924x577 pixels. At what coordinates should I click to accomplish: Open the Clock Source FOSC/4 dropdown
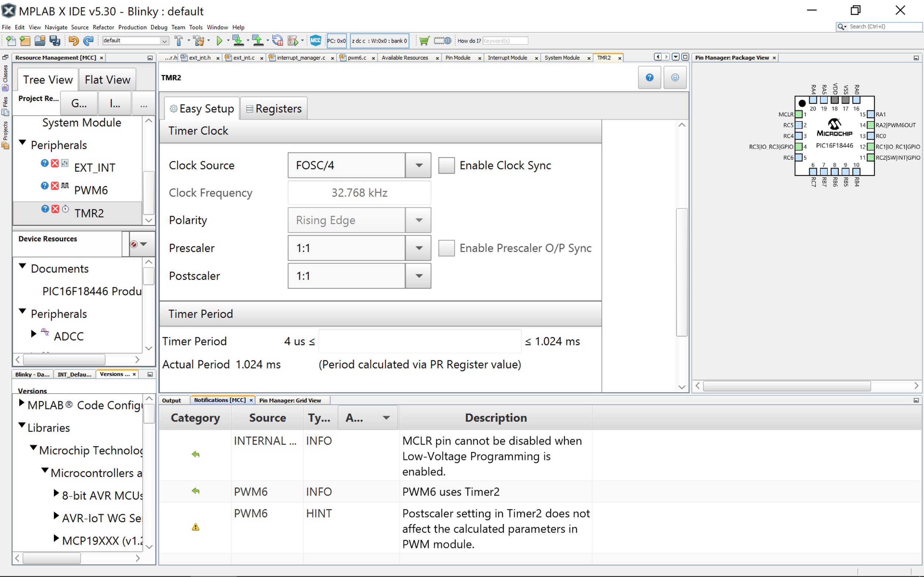coord(419,165)
